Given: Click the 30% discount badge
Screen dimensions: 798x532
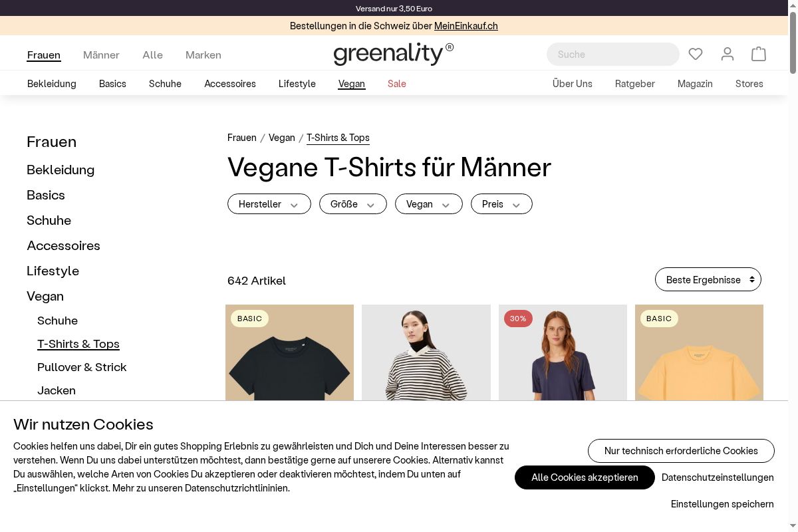Looking at the screenshot, I should coord(518,319).
